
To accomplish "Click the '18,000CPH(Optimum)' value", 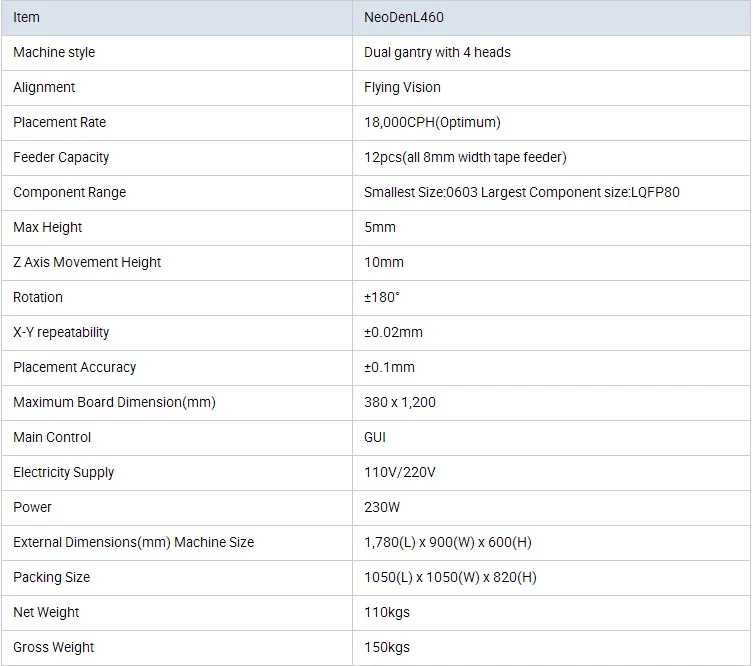I will click(432, 122).
